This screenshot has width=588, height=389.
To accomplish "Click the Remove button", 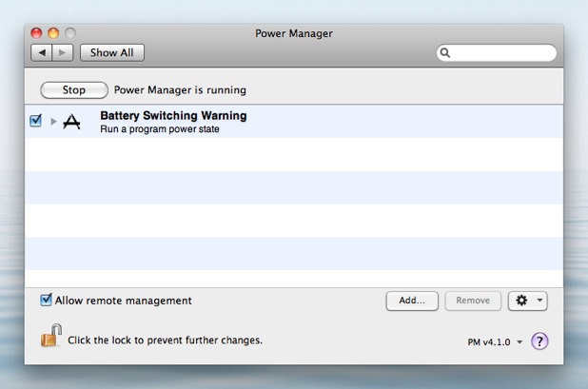I will [x=473, y=301].
